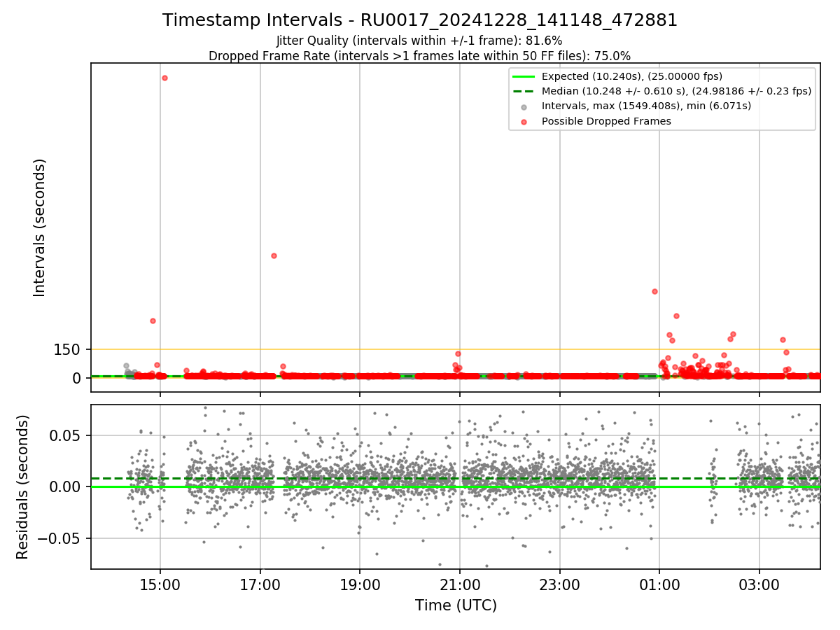Click the 'Jitter Quality' subtitle line showing 81.6%
This screenshot has height=630, width=840.
[419, 41]
